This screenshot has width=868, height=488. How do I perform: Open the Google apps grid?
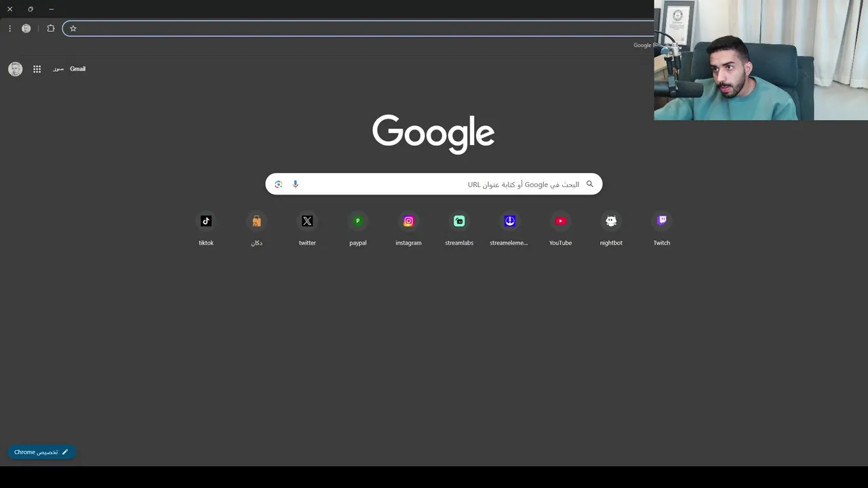pyautogui.click(x=37, y=69)
